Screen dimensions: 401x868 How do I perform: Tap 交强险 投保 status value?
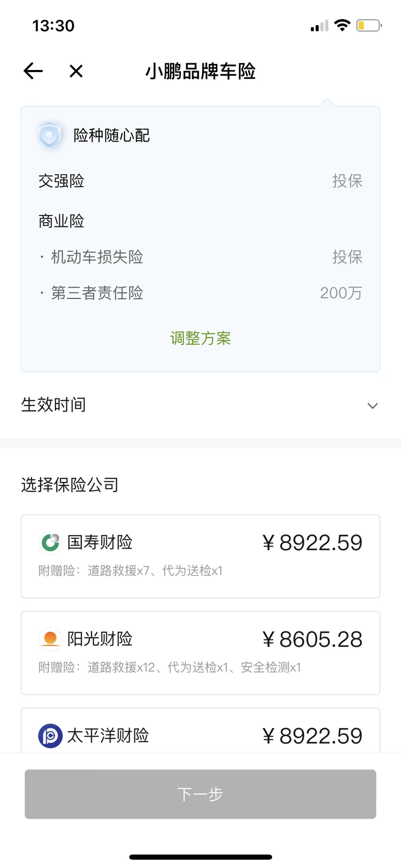pyautogui.click(x=347, y=181)
